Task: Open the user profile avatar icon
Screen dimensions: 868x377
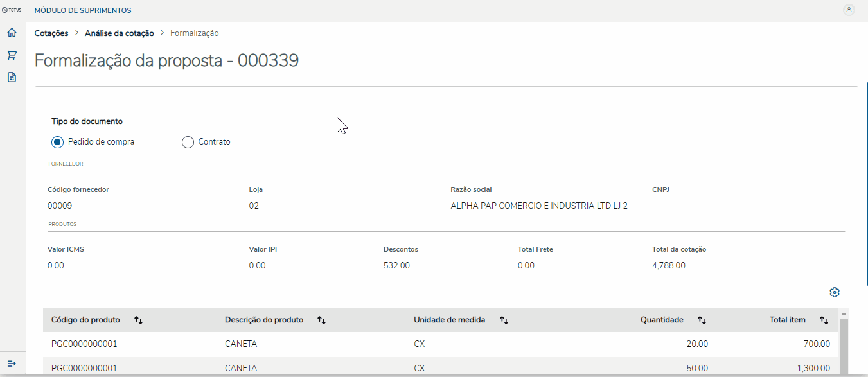Action: [849, 10]
